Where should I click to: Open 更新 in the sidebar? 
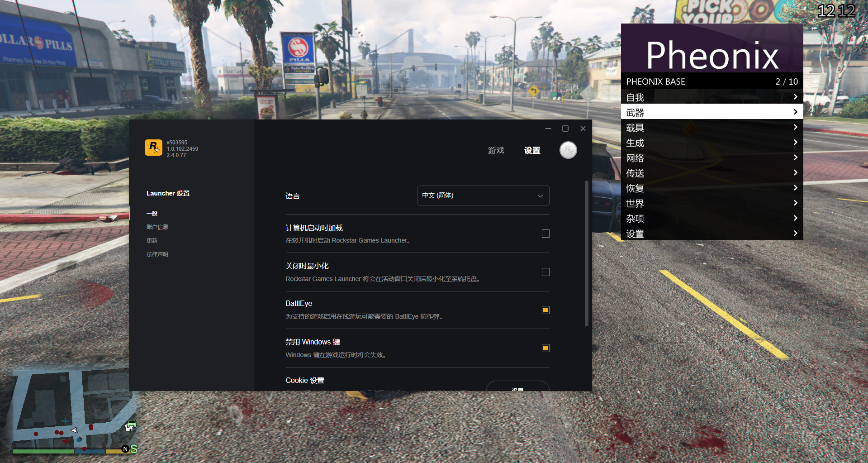(152, 241)
